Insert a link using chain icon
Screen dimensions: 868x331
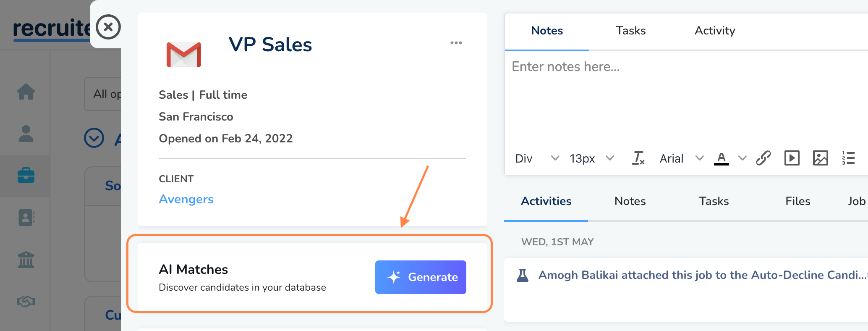click(763, 158)
